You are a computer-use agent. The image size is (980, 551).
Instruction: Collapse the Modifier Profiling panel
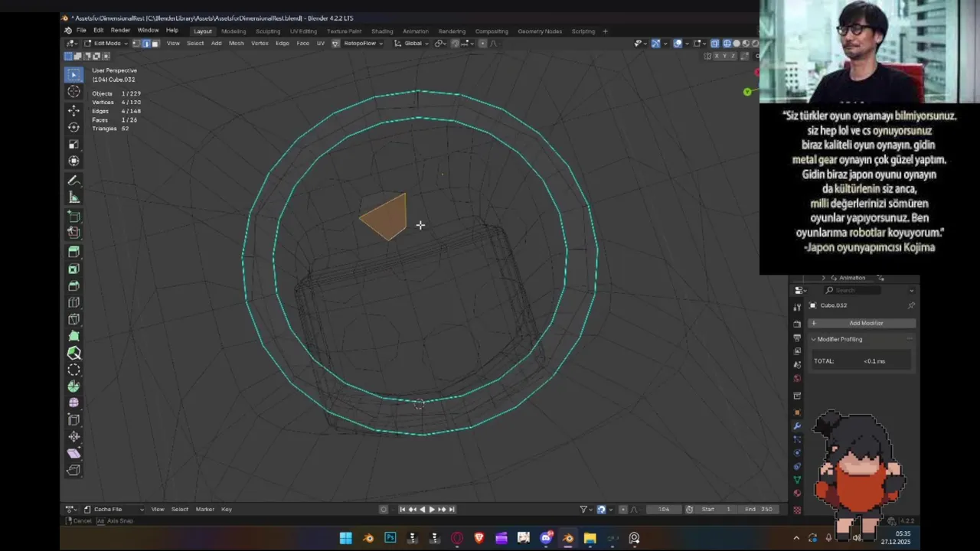point(814,339)
